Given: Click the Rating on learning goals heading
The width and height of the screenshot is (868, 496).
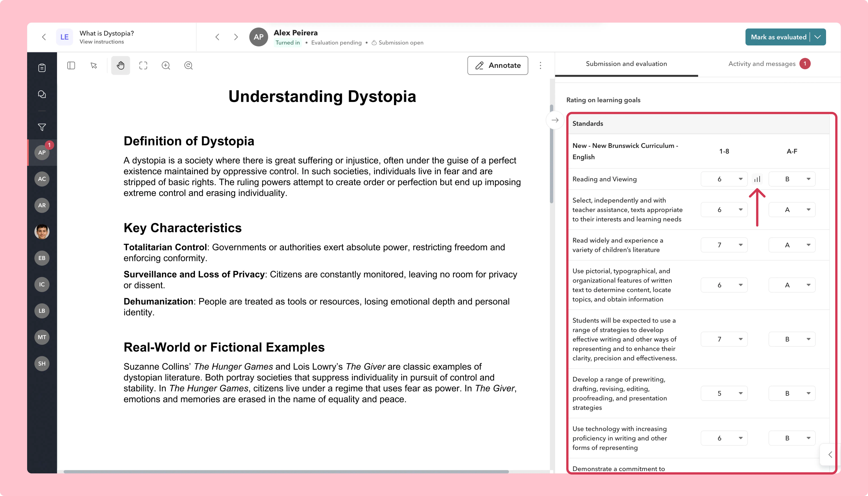Looking at the screenshot, I should [x=603, y=100].
